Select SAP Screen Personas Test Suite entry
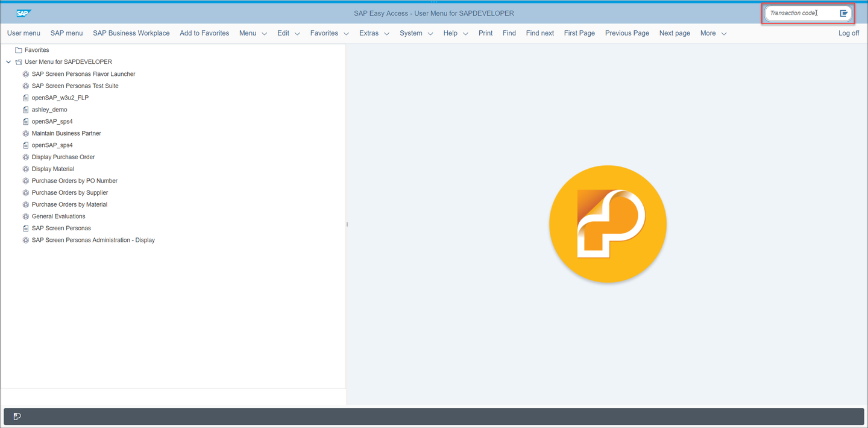The height and width of the screenshot is (428, 868). click(75, 86)
